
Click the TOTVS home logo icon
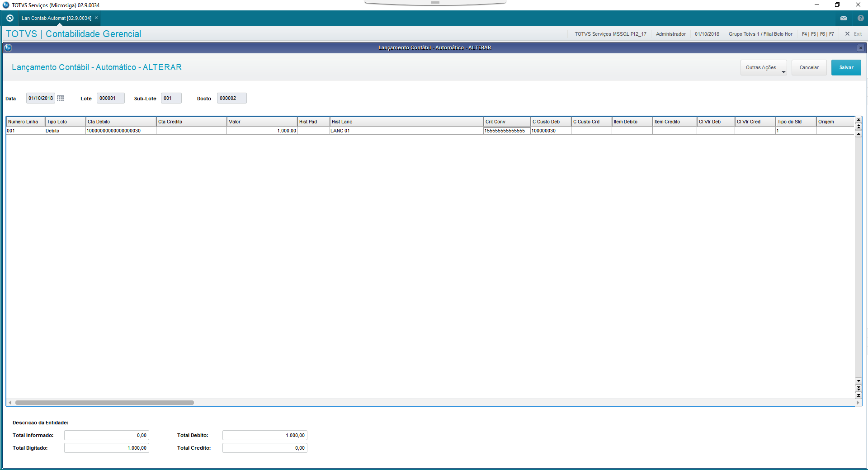coord(10,18)
